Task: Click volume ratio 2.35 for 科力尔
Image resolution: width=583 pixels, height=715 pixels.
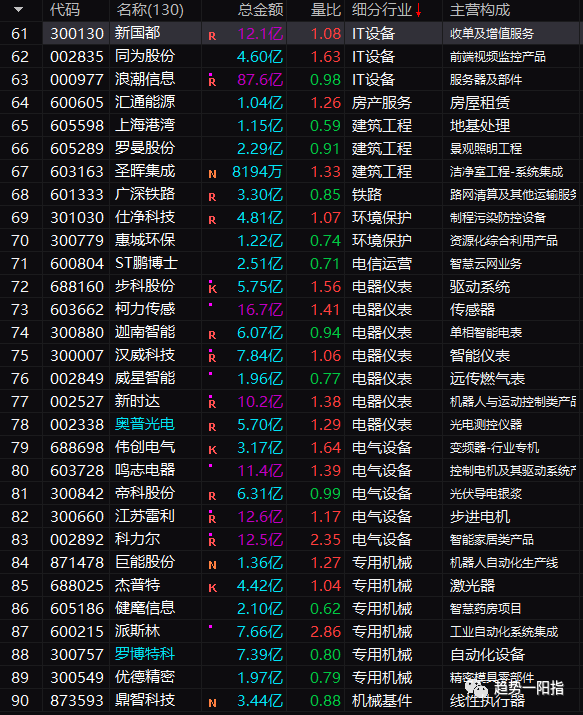Action: [325, 539]
